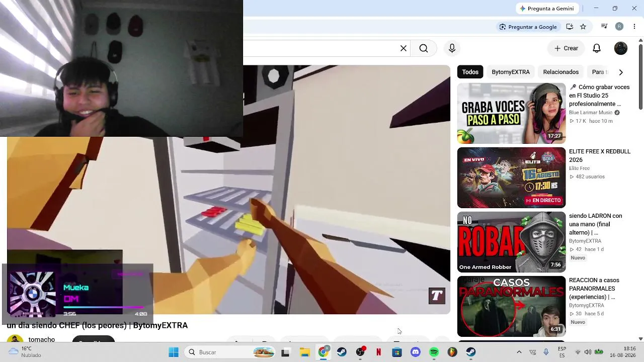Open the Chrome three-dot menu
This screenshot has width=644, height=362.
[x=635, y=27]
